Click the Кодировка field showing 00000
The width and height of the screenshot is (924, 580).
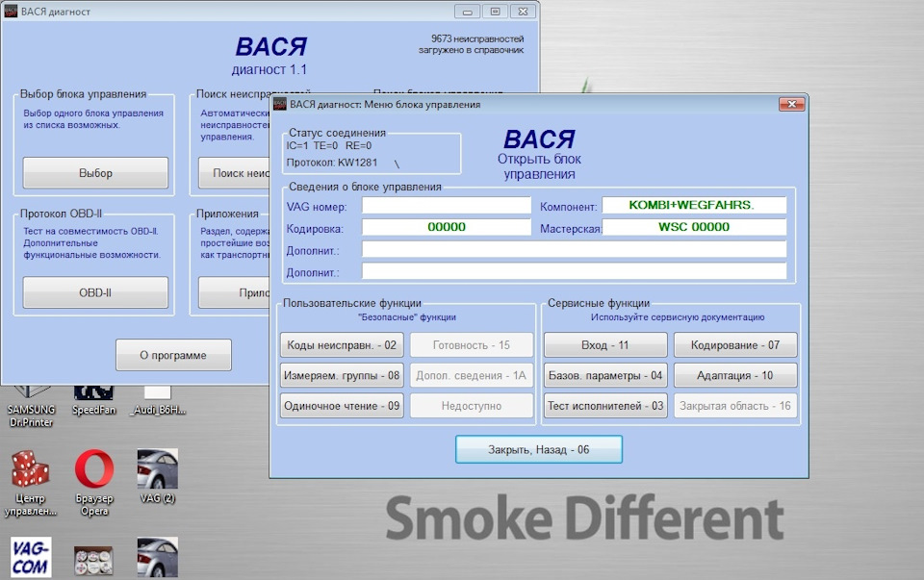446,227
